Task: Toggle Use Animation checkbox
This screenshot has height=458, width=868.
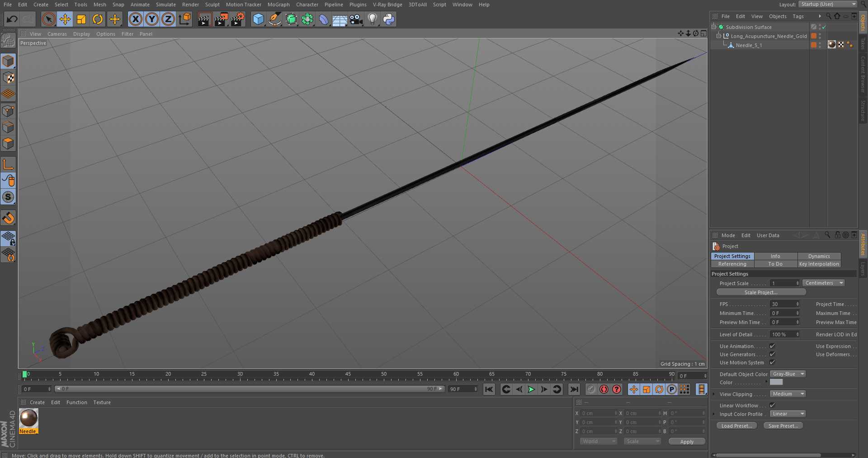Action: [x=772, y=346]
